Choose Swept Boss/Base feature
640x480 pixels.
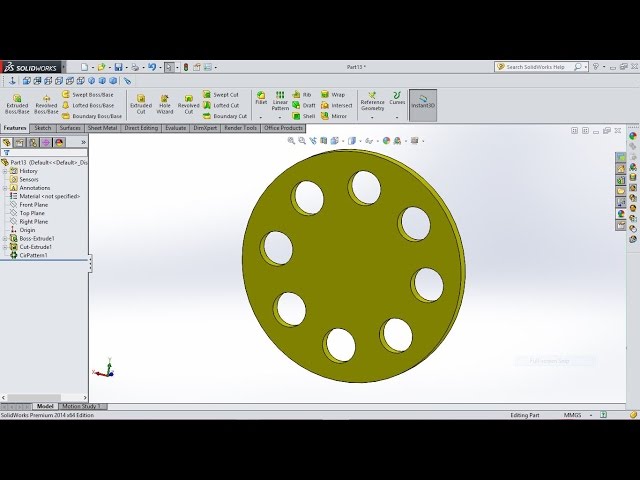click(87, 94)
